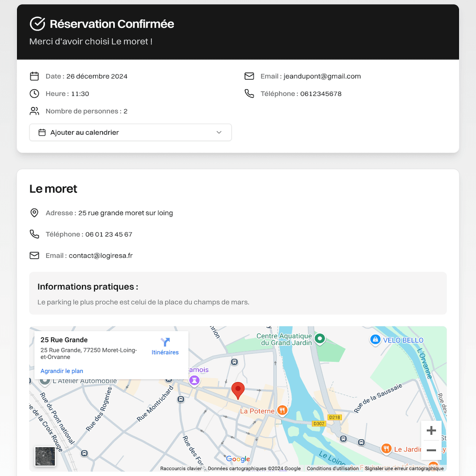
Task: Open the Ajouter au calendrier dropdown
Action: click(131, 132)
